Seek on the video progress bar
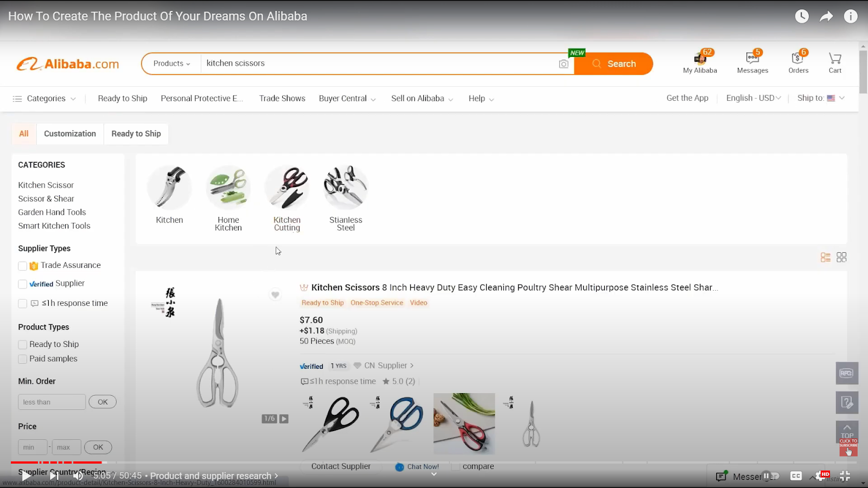Screen dimensions: 868x488 click(x=434, y=463)
